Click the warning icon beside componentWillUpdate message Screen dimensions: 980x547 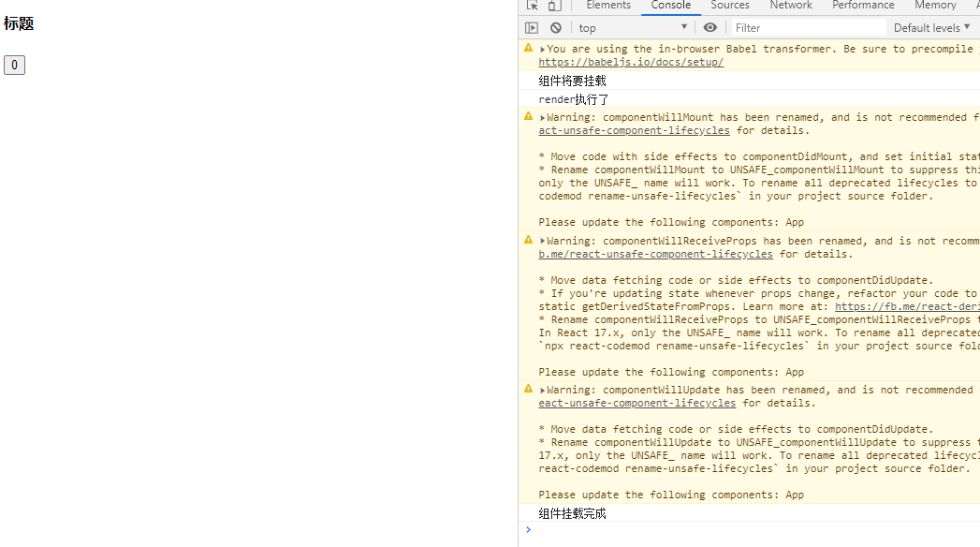click(x=528, y=389)
